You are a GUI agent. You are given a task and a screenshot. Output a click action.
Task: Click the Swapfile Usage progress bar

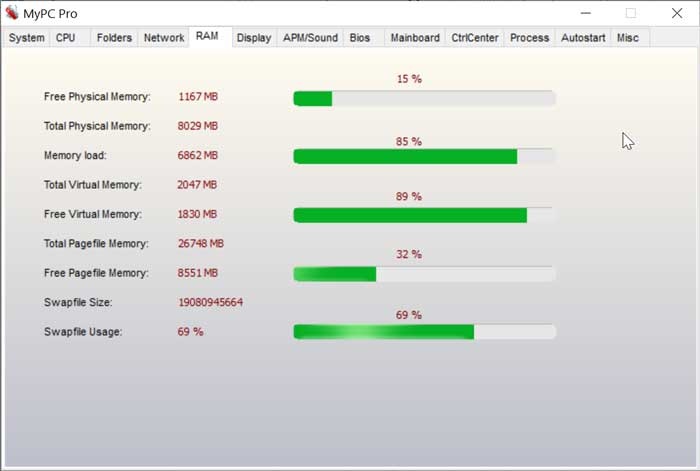click(x=424, y=332)
